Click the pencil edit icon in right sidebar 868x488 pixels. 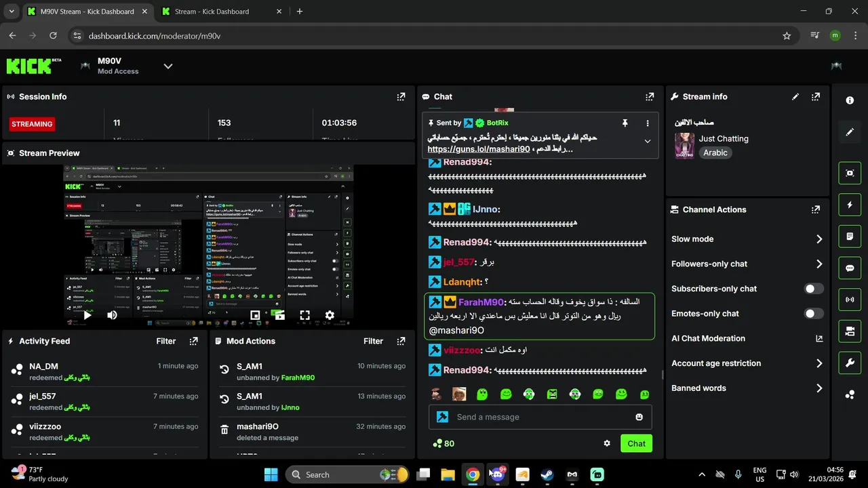pyautogui.click(x=850, y=132)
